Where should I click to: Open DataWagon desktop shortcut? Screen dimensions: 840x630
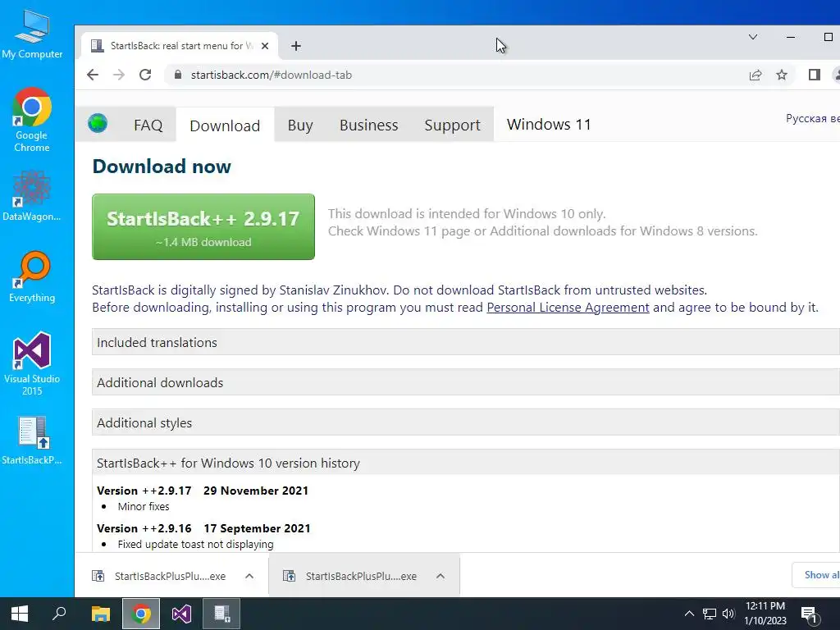(32, 195)
